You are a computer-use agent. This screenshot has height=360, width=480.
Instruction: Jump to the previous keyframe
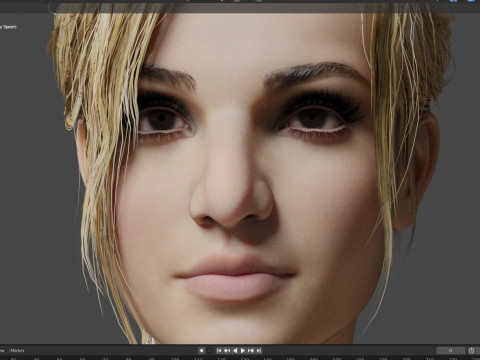pos(227,350)
